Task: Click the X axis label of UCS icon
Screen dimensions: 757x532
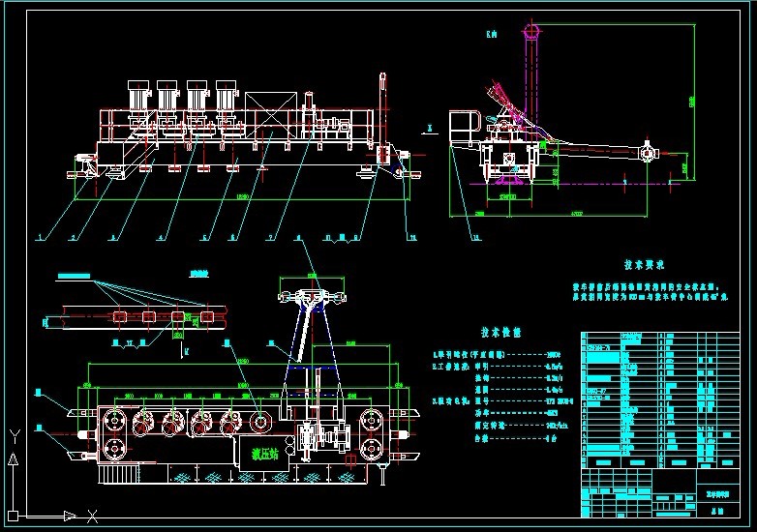Action: [92, 517]
